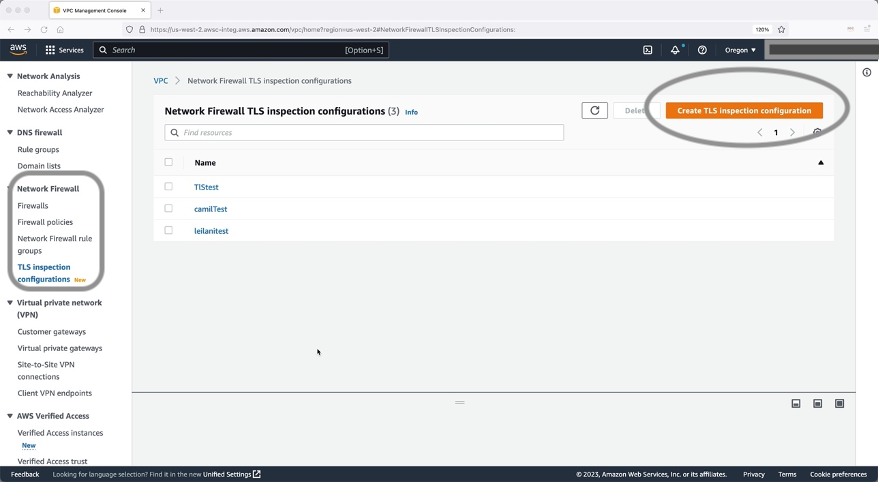Viewport: 879px width, 483px height.
Task: Check the box for TlStest
Action: click(169, 186)
